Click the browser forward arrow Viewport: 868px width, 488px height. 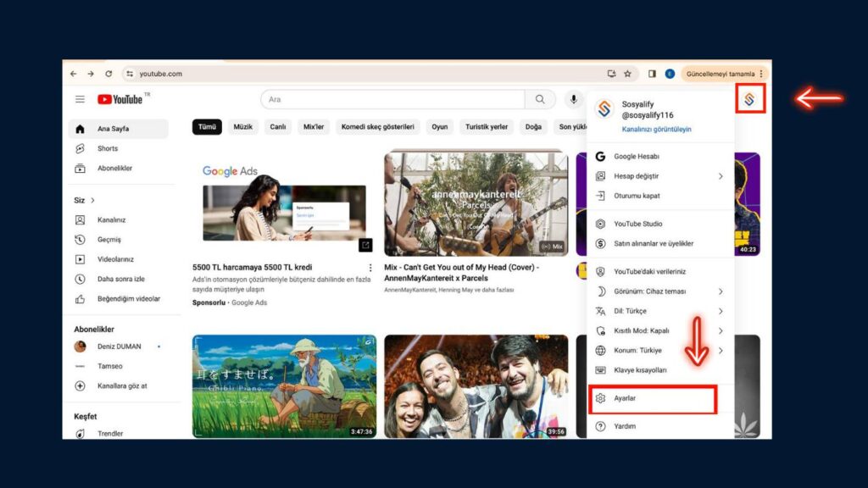(91, 74)
